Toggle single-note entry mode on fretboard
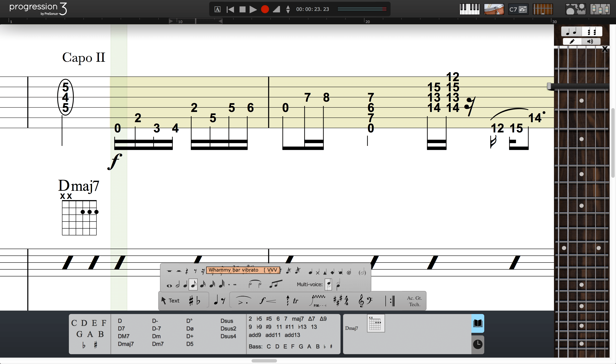The height and width of the screenshot is (364, 616). [571, 32]
